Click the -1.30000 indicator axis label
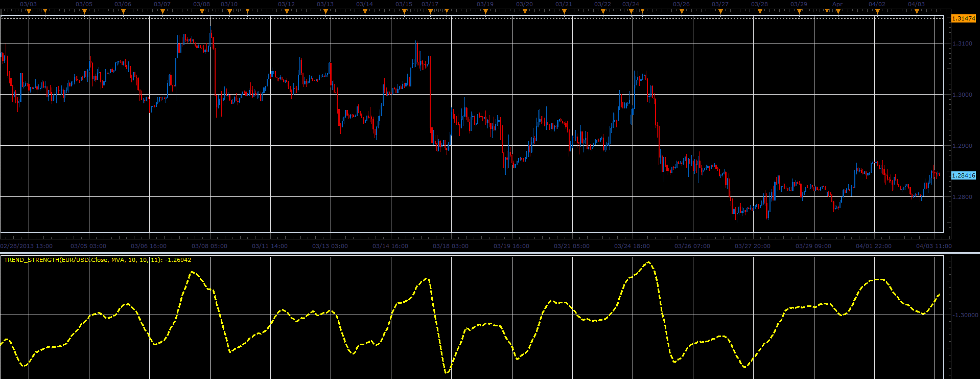Screen dimensions: 980x379 coord(965,316)
